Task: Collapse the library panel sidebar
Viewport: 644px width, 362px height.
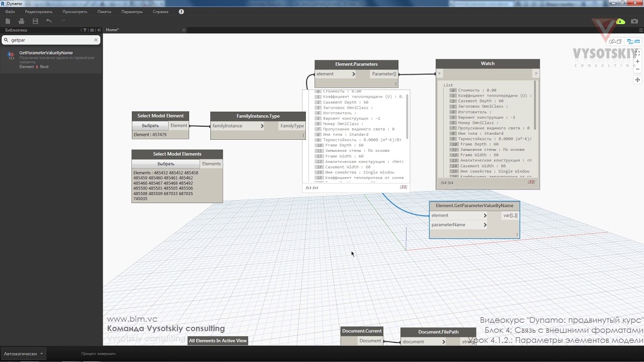Action: point(99,30)
